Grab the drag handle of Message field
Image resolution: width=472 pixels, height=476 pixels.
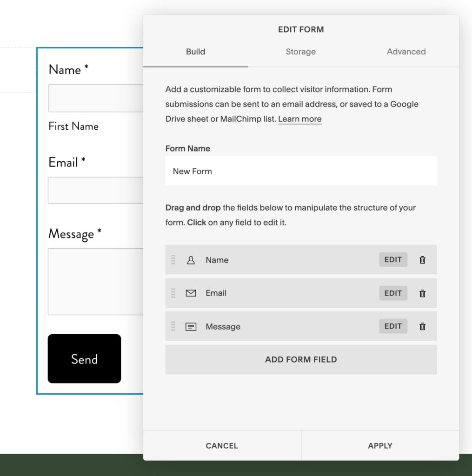173,326
